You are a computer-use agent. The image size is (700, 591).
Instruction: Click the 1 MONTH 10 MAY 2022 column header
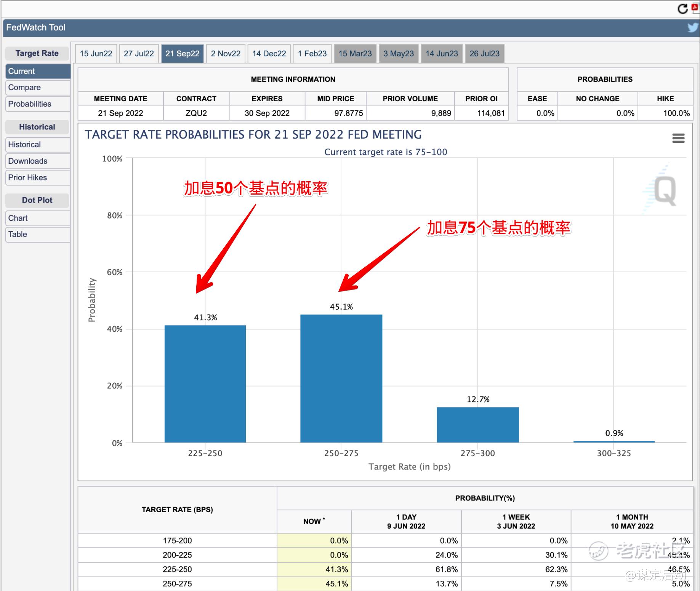point(632,521)
